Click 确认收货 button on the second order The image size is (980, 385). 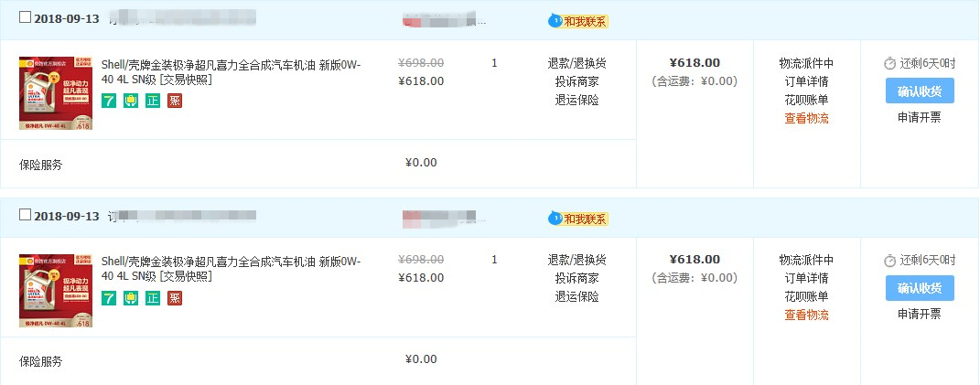click(920, 288)
